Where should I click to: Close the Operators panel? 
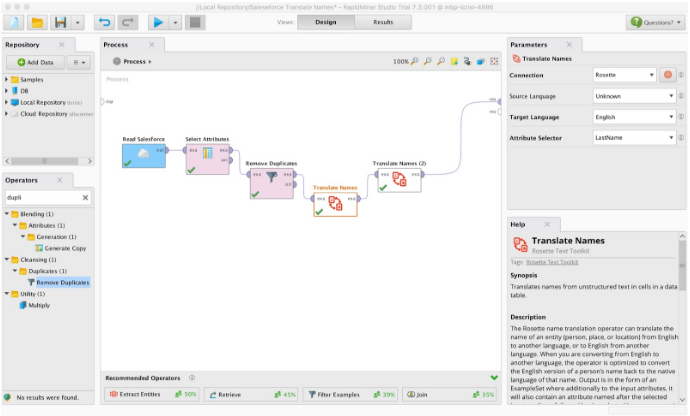(x=60, y=180)
